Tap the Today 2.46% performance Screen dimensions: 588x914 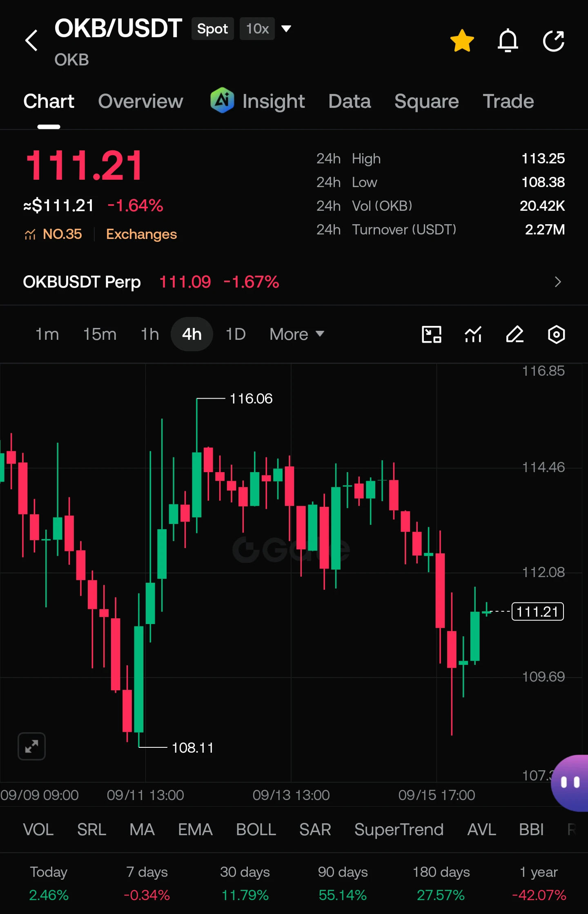[49, 883]
